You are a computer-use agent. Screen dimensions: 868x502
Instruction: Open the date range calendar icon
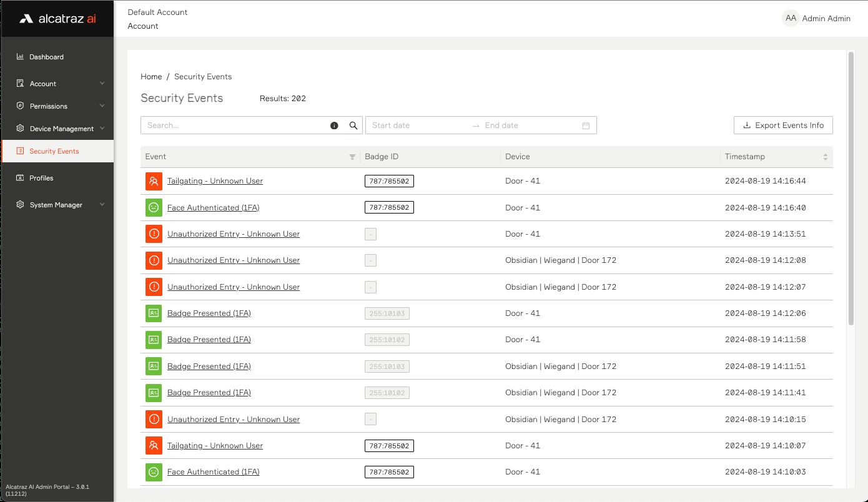[x=586, y=125]
